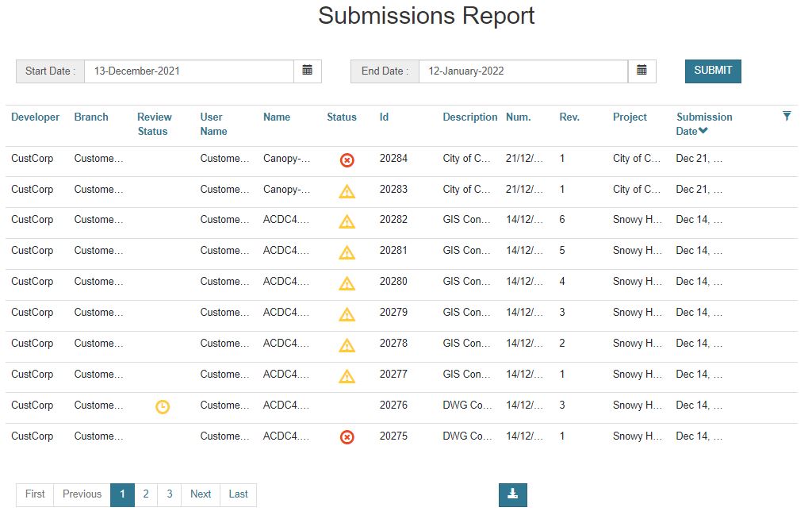Select the row with Id 20282

tap(393, 220)
